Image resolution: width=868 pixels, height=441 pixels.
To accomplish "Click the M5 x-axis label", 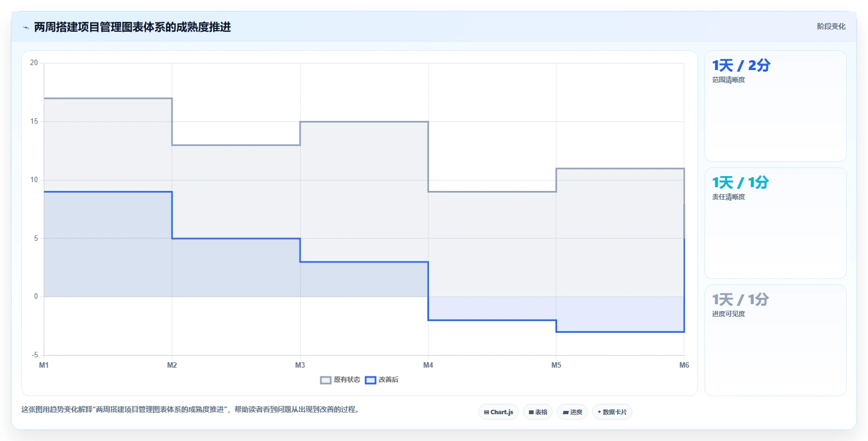I will pos(556,365).
